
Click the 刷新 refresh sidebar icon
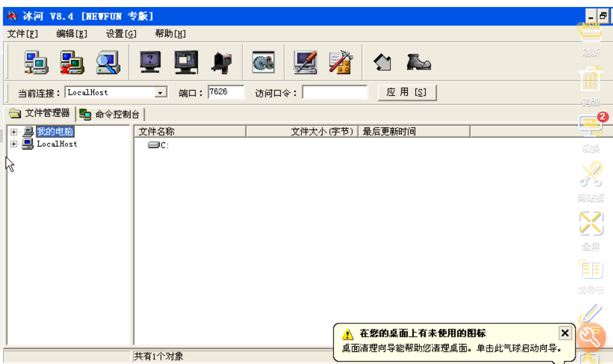(x=591, y=33)
